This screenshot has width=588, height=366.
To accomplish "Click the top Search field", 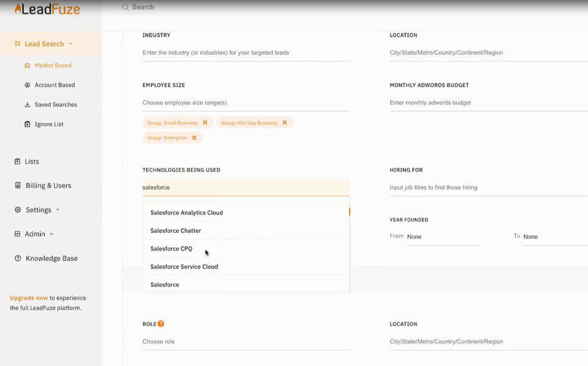I will click(x=143, y=7).
